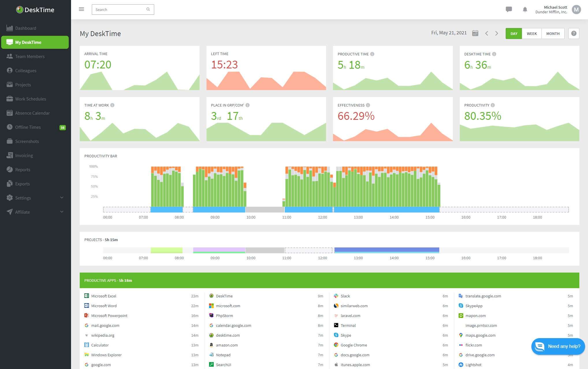Select Team Members in the sidebar
Screen dimensions: 588x369
click(29, 56)
